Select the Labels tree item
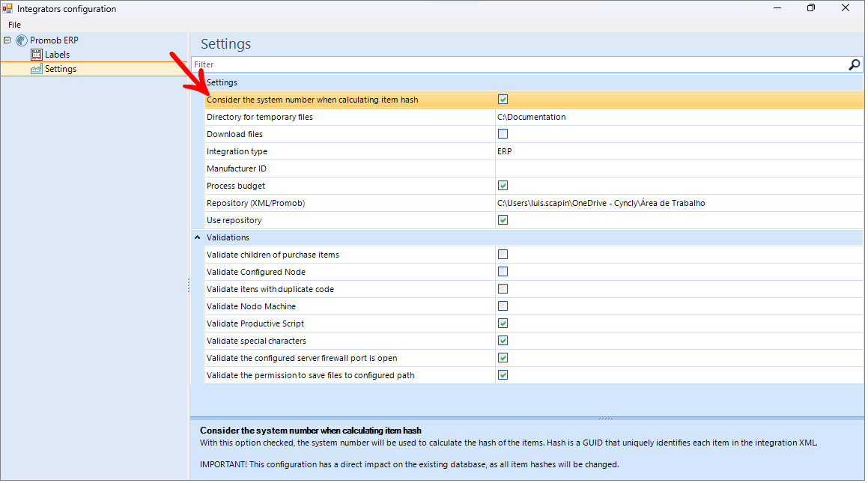Viewport: 868px width, 483px height. tap(57, 55)
